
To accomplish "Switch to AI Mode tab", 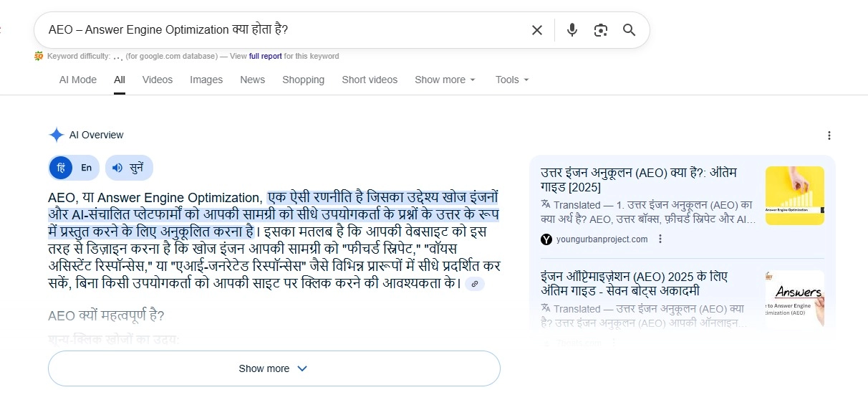I will tap(78, 80).
